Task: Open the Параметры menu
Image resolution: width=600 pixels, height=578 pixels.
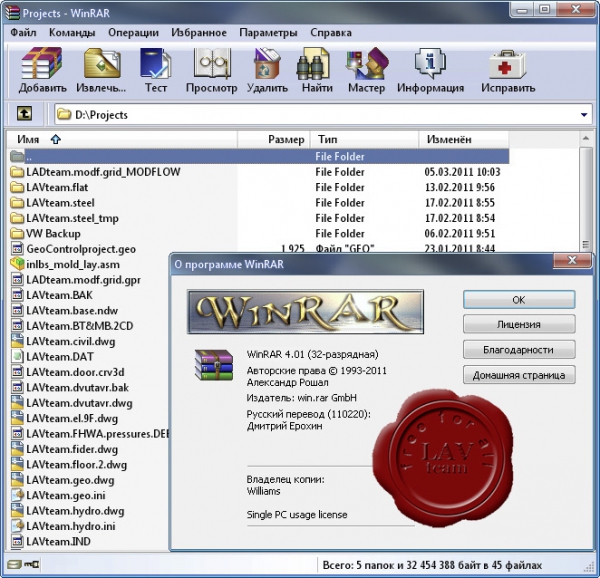Action: click(x=268, y=33)
